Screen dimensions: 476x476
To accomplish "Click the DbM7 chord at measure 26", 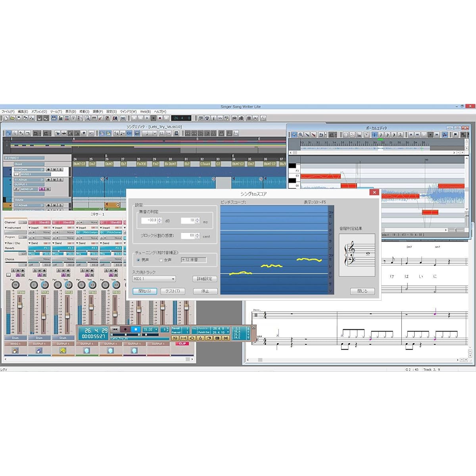I will [x=109, y=164].
